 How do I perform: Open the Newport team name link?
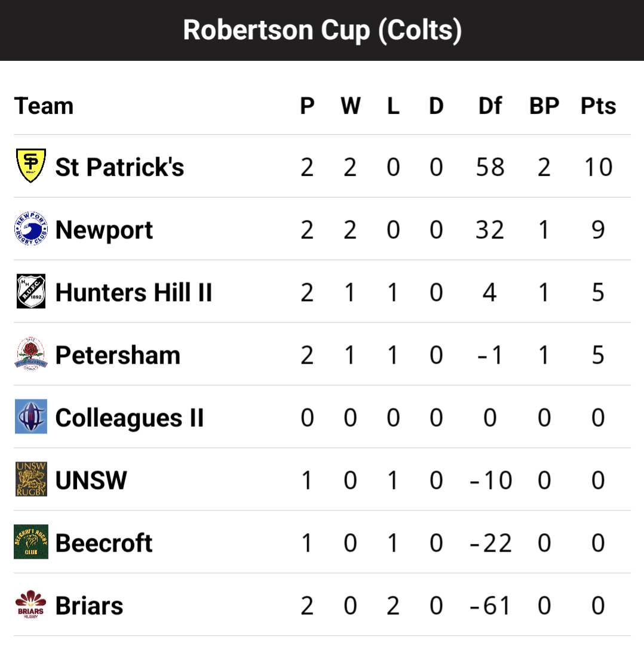pyautogui.click(x=104, y=230)
